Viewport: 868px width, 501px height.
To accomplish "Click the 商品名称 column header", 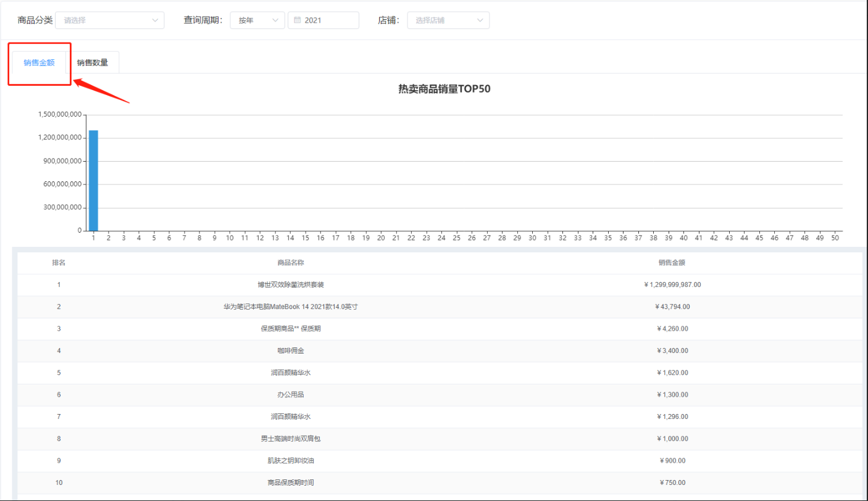I will pos(291,263).
